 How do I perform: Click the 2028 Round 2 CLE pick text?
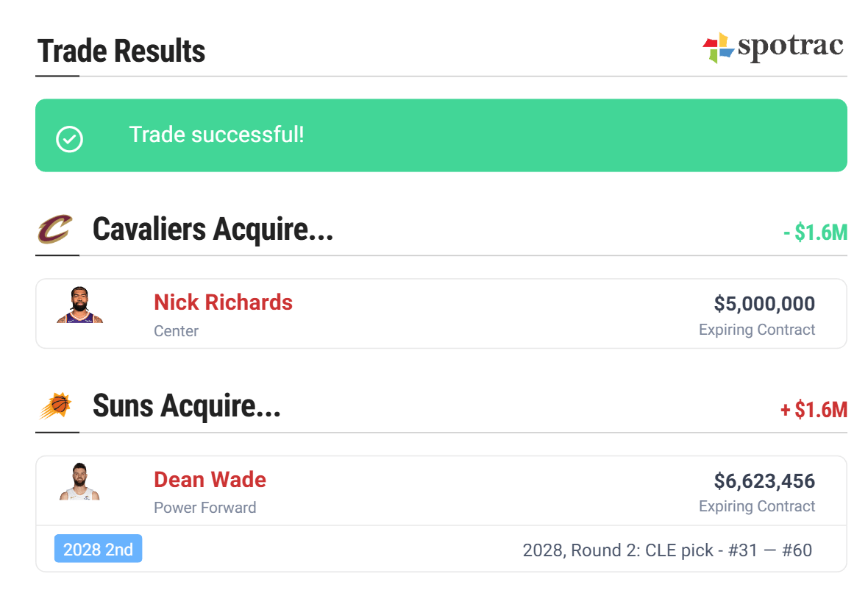coord(666,550)
